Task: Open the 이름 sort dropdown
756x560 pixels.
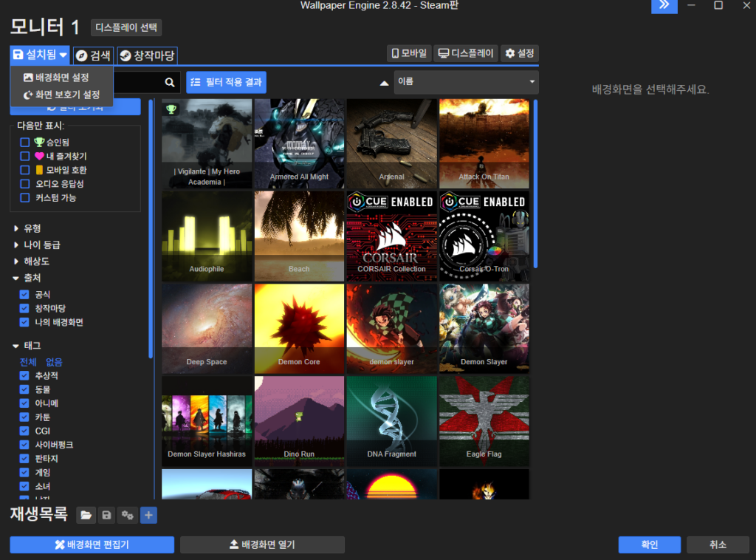Action: pyautogui.click(x=467, y=81)
